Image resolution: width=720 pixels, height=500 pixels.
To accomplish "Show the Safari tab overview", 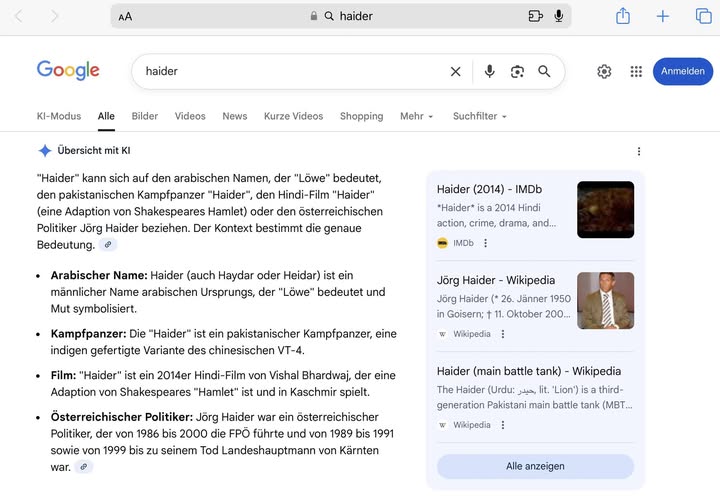I will (x=703, y=16).
